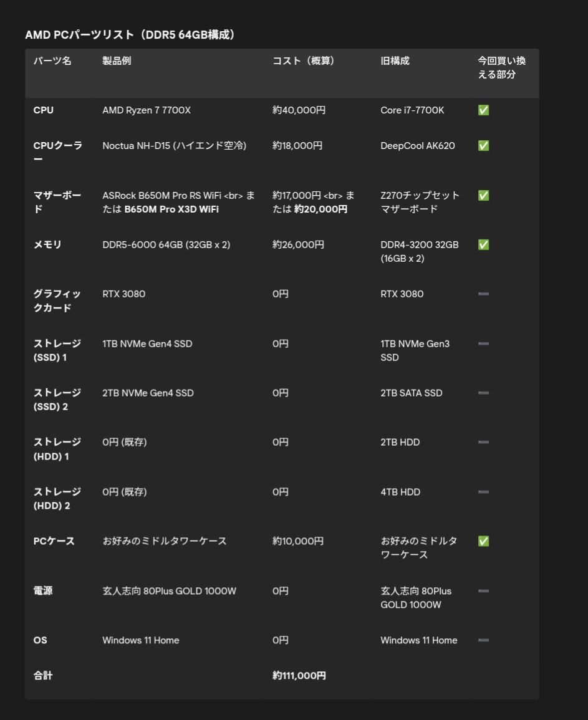Click the dash icon in the 電源 row
This screenshot has height=720, width=588.
tap(483, 590)
